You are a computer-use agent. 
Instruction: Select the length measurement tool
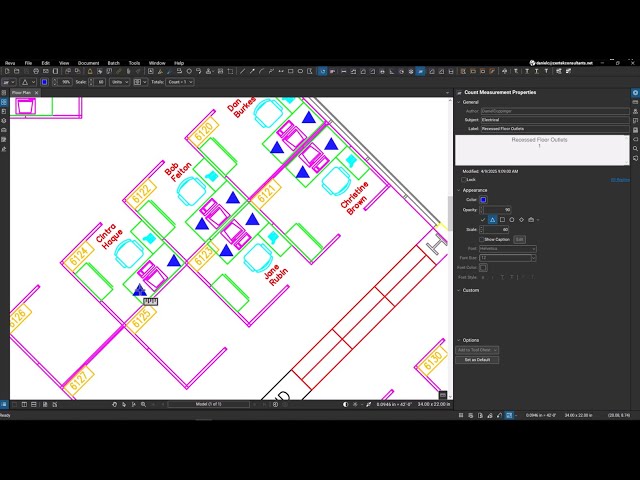pos(344,71)
